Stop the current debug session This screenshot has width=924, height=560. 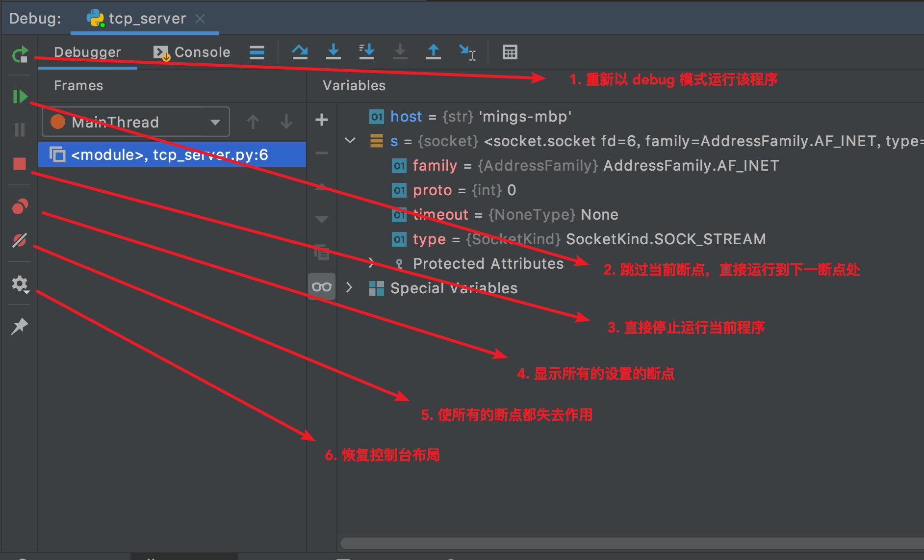pos(20,163)
